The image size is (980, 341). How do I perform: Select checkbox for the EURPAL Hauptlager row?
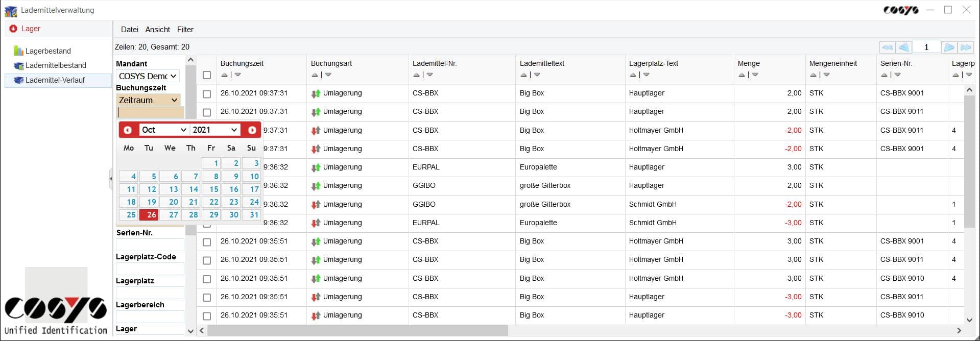207,167
